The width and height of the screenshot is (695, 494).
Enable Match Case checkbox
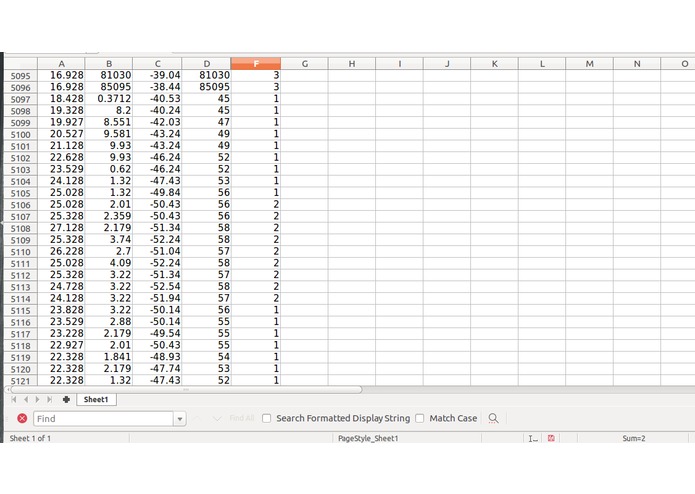pyautogui.click(x=420, y=418)
